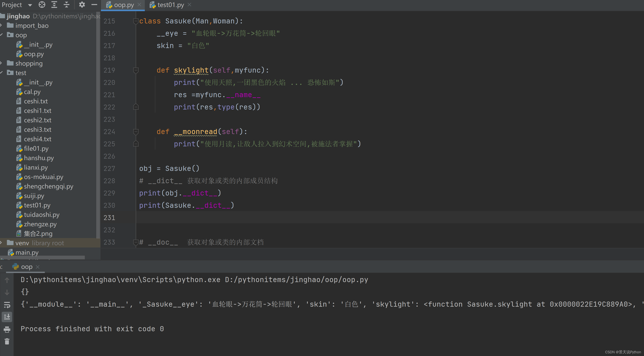Click the Expand All icon in Project toolbar
The image size is (644, 356).
[x=54, y=5]
